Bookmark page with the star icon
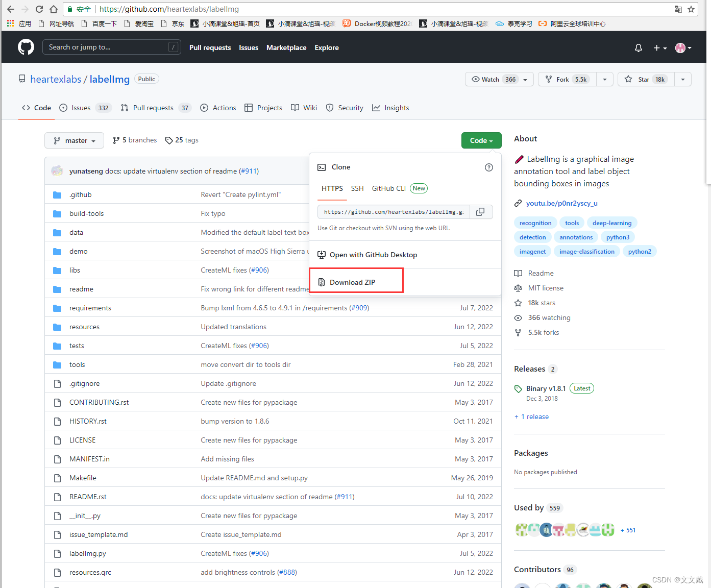 [x=691, y=9]
